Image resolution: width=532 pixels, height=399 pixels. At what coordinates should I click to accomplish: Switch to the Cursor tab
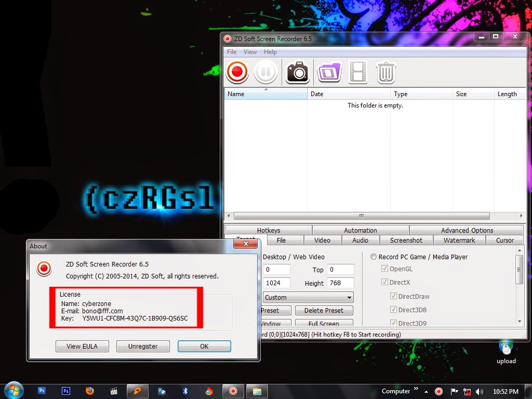pyautogui.click(x=504, y=240)
